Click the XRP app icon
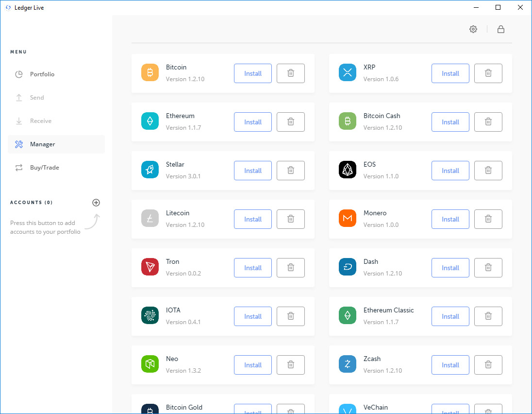532x414 pixels. tap(348, 73)
